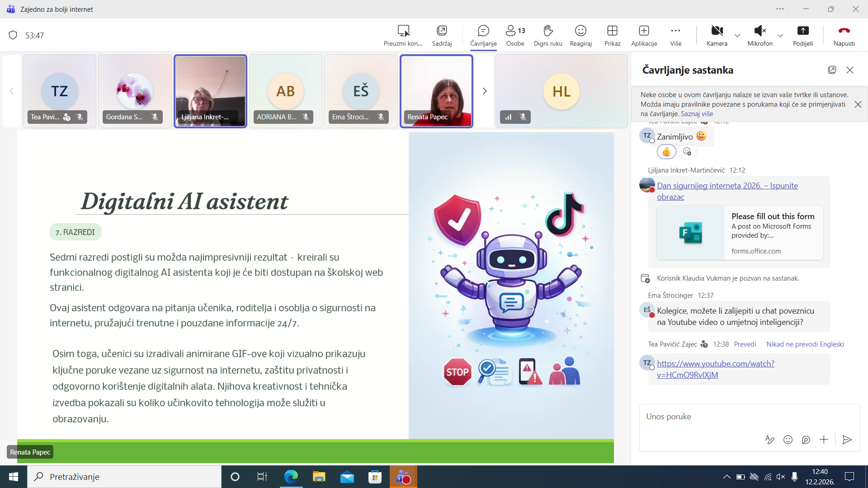Open emoji picker in message box
This screenshot has height=488, width=868.
pyautogui.click(x=788, y=440)
